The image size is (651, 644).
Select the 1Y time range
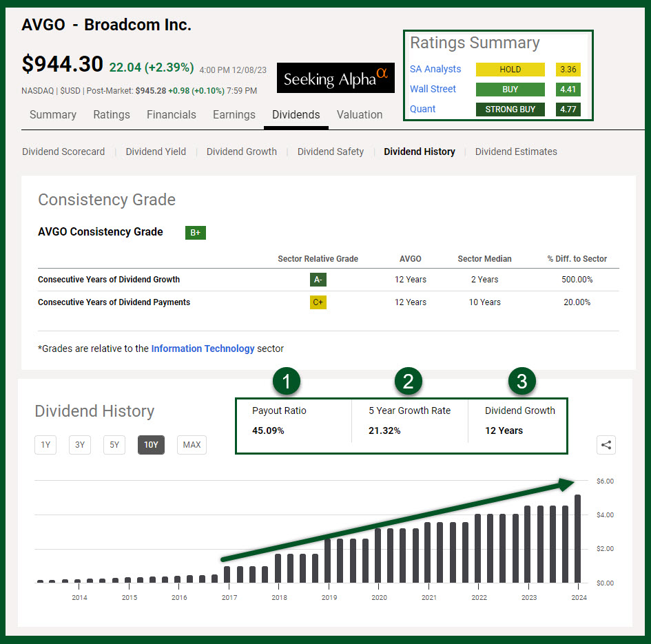[45, 445]
